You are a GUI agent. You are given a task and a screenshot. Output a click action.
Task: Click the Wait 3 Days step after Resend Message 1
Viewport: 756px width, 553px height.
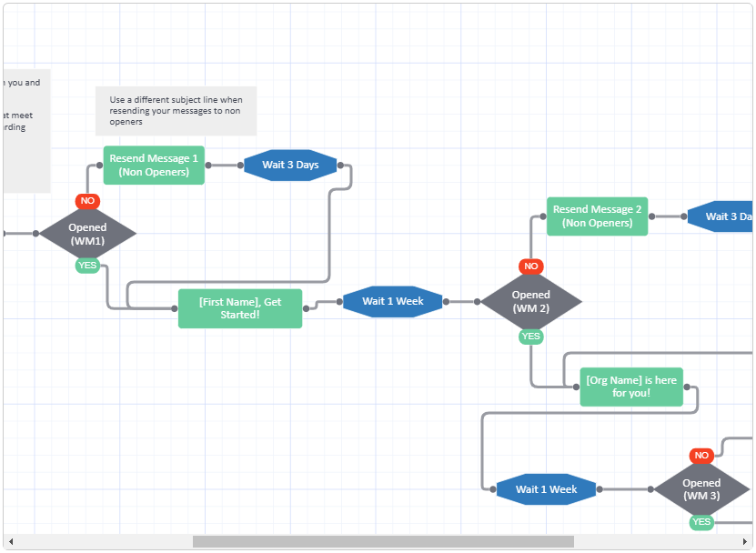tap(290, 166)
